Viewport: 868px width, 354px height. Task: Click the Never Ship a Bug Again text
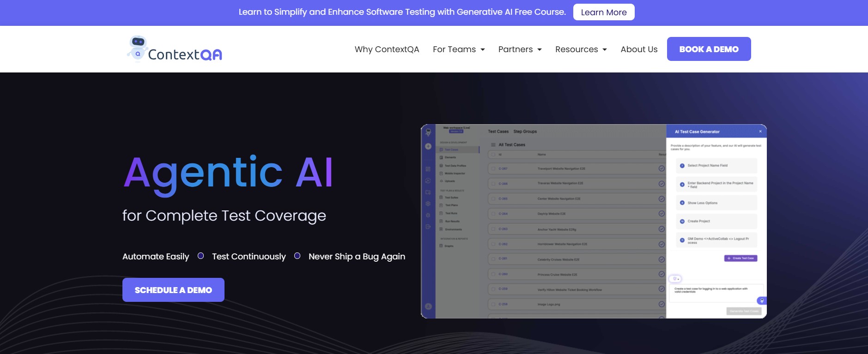(357, 256)
